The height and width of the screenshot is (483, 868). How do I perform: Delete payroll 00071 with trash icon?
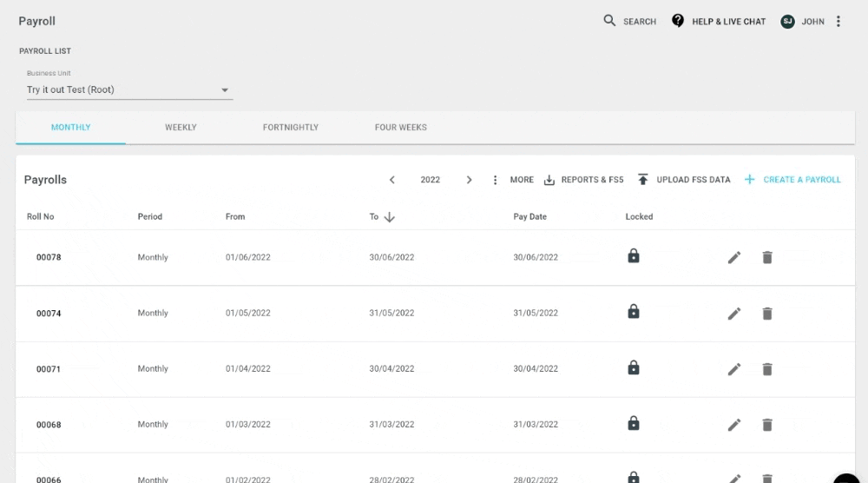click(x=767, y=369)
